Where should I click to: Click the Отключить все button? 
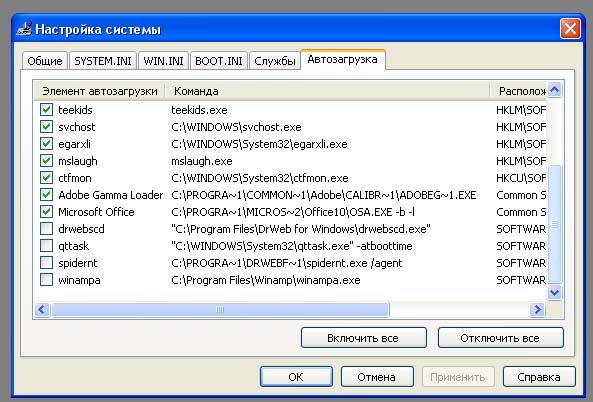500,338
